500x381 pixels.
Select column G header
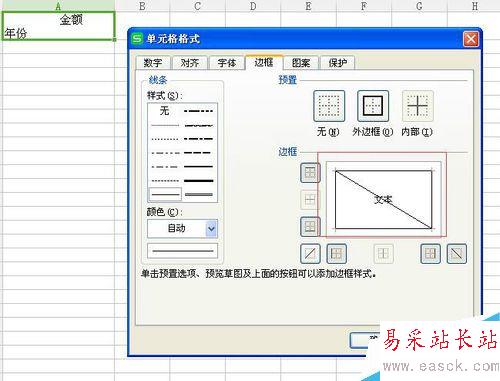(x=419, y=5)
